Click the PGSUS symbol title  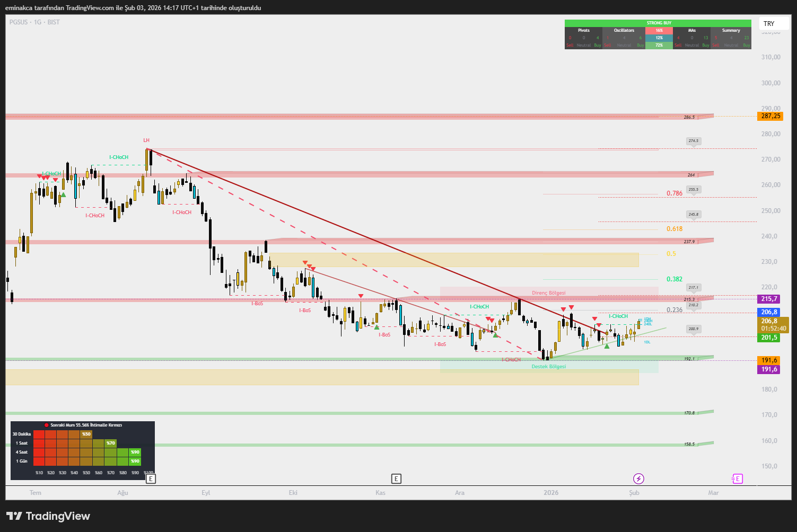tap(19, 22)
